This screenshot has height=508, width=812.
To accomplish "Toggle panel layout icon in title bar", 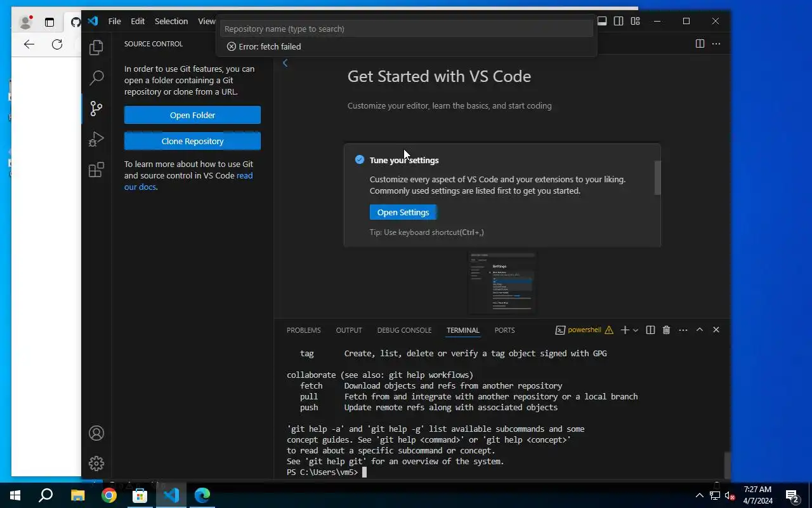I will coord(602,21).
